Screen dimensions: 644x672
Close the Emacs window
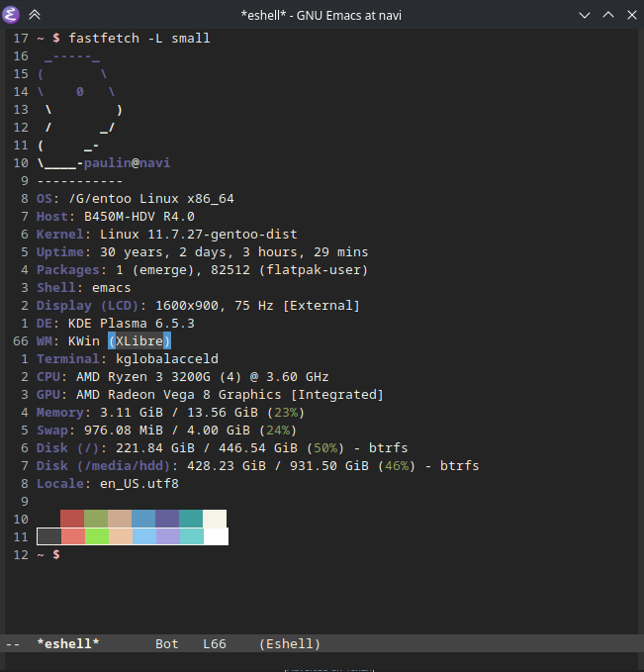tap(632, 15)
